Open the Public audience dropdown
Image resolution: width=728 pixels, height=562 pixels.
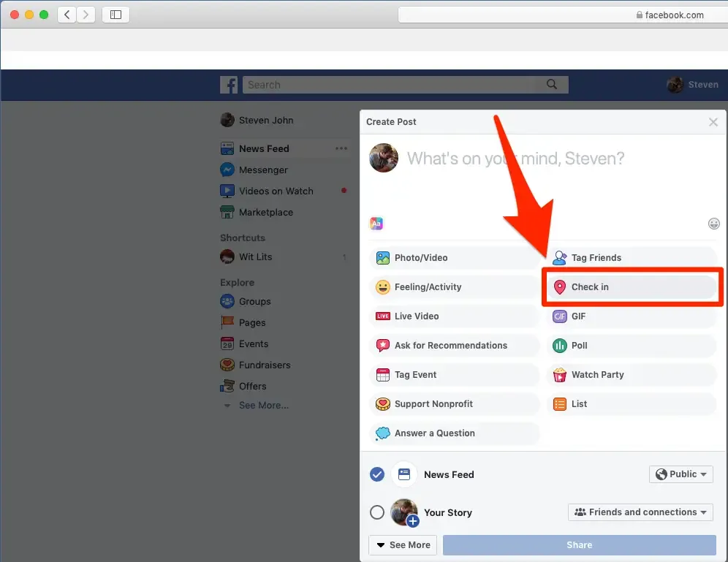tap(680, 474)
